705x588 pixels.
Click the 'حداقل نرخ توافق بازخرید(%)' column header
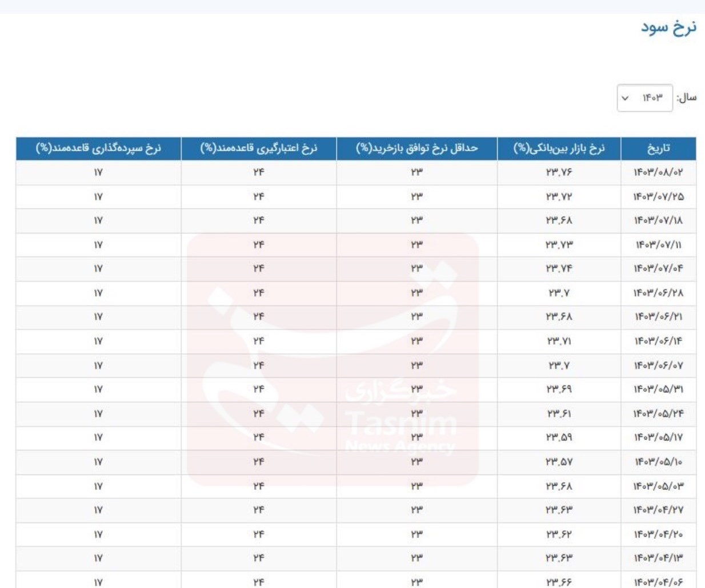coord(416,148)
